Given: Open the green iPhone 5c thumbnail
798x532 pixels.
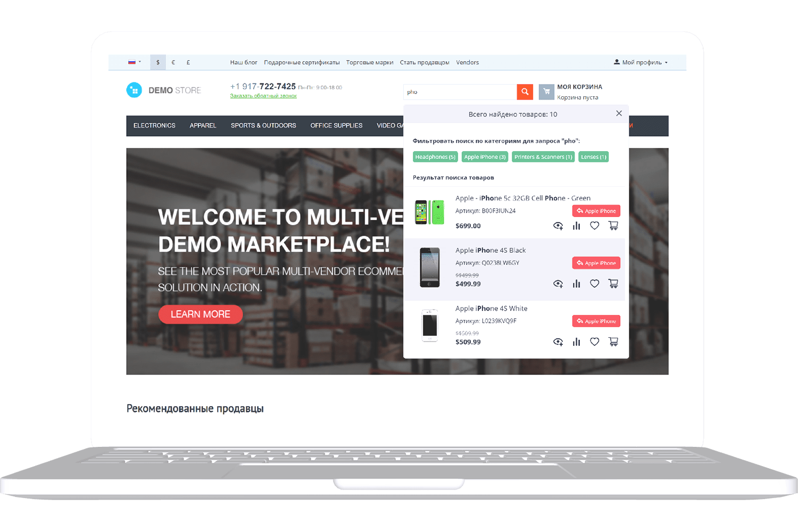Looking at the screenshot, I should (430, 212).
